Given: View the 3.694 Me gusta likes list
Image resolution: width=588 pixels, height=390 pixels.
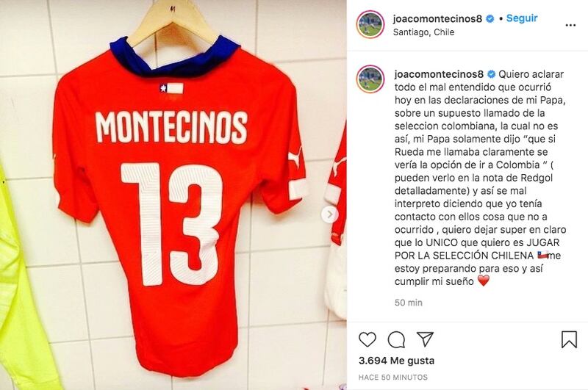Looking at the screenshot, I should (396, 361).
